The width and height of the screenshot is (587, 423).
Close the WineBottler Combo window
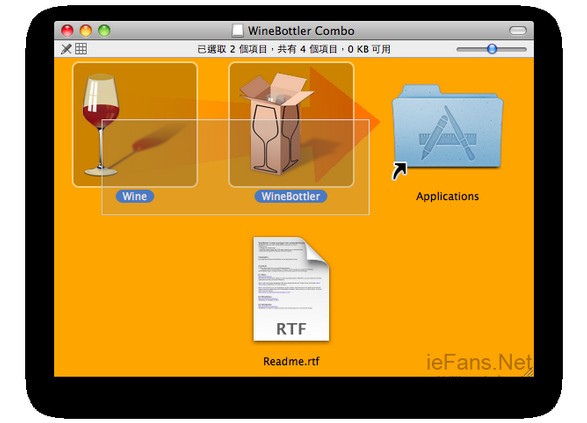(x=67, y=30)
